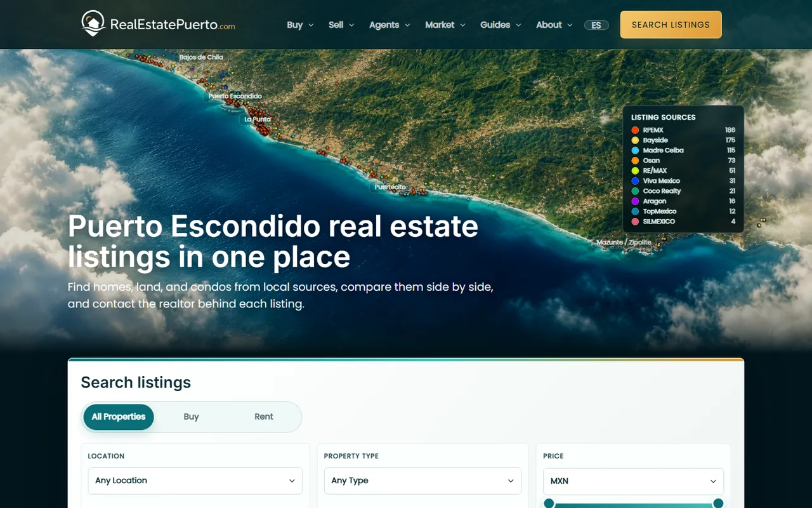
Task: Click the Osan listing source entry
Action: pos(683,161)
